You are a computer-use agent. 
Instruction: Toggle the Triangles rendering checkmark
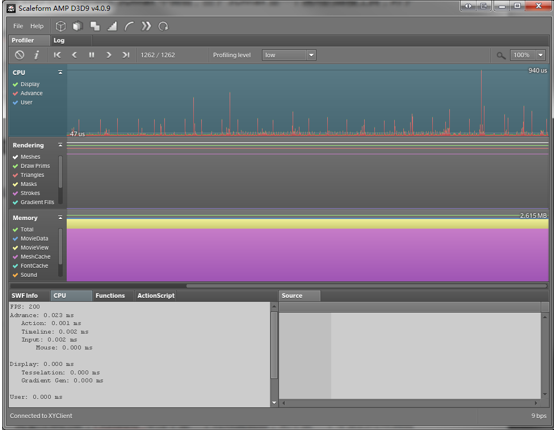(15, 175)
